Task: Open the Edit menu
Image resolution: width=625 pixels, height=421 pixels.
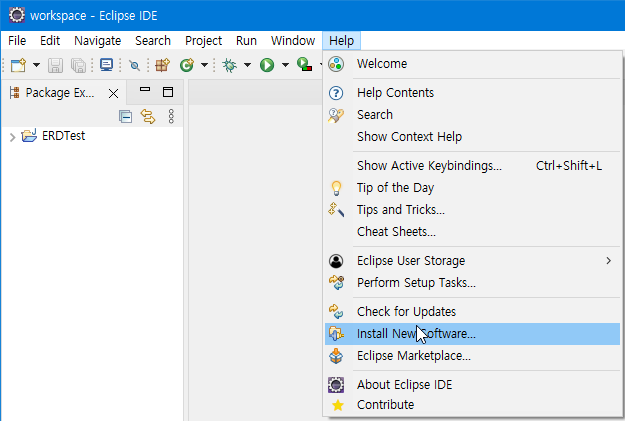Action: (x=50, y=41)
